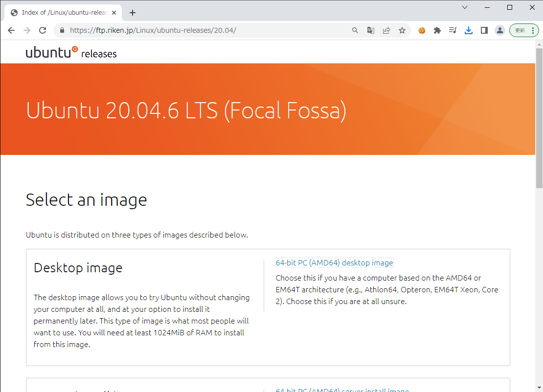Go back to the previous page
543x392 pixels.
11,30
